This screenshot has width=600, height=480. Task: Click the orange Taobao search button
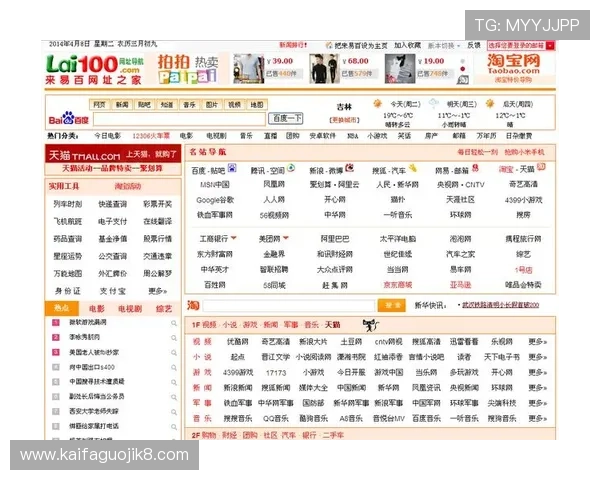click(391, 305)
